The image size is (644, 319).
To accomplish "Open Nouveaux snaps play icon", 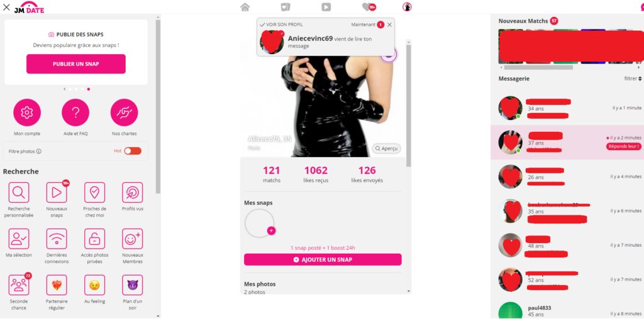I will [57, 192].
